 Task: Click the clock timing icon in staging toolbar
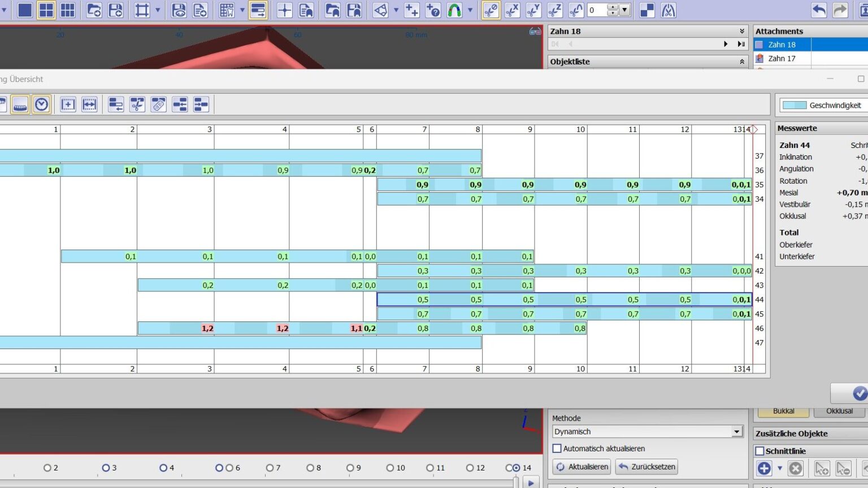coord(42,104)
